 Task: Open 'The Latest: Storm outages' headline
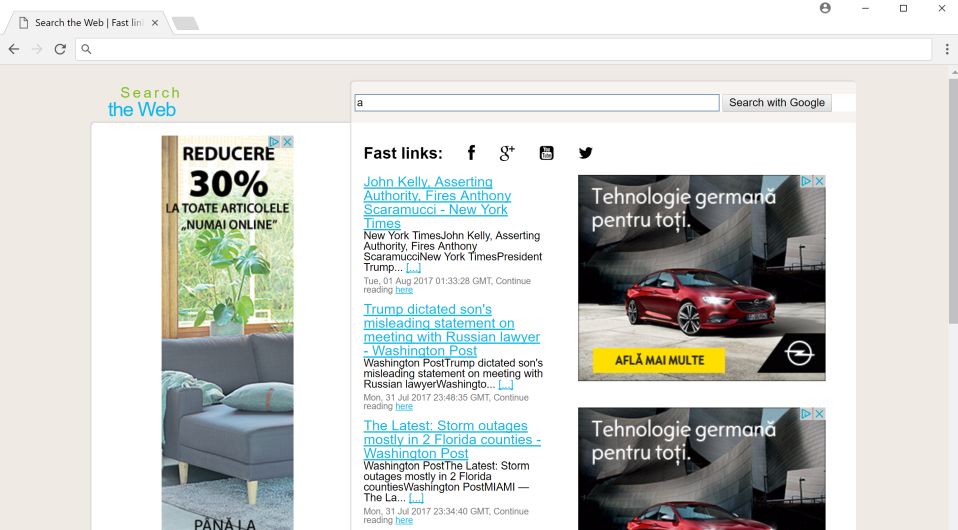tap(452, 440)
